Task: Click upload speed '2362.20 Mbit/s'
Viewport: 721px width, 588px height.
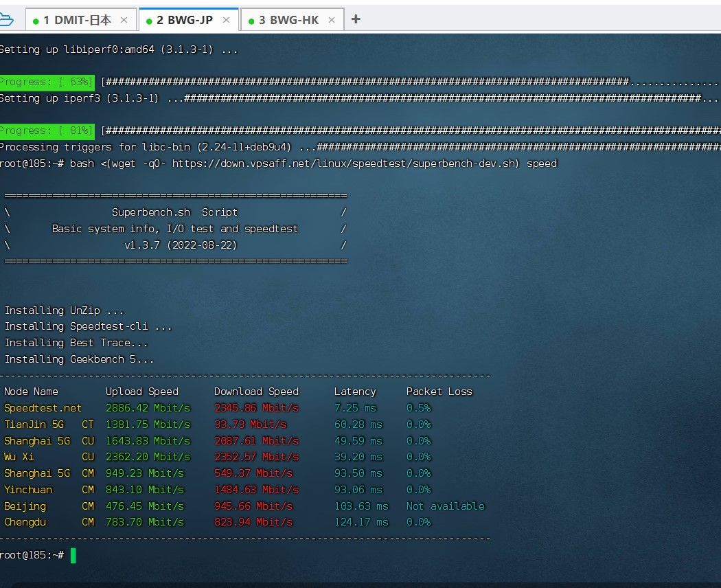Action: pyautogui.click(x=148, y=457)
